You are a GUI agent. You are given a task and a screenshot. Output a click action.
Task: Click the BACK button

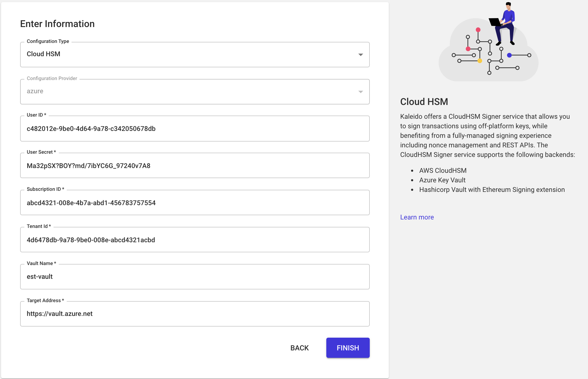[x=300, y=348]
